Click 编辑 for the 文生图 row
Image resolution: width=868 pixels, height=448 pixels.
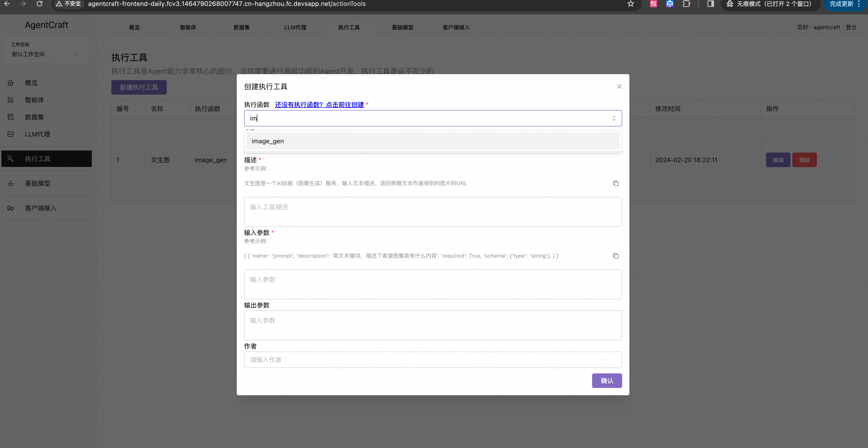(778, 160)
